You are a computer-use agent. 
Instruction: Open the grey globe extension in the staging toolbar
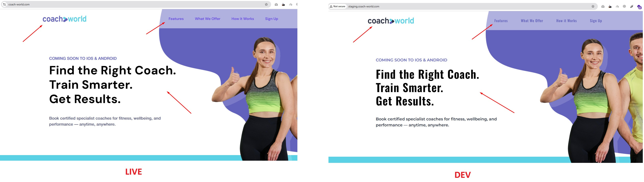(624, 7)
